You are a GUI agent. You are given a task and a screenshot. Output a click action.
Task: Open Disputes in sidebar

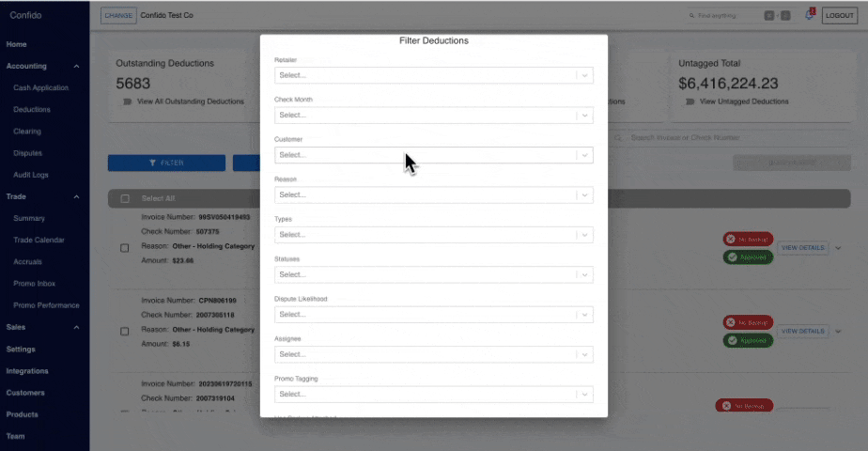(27, 153)
